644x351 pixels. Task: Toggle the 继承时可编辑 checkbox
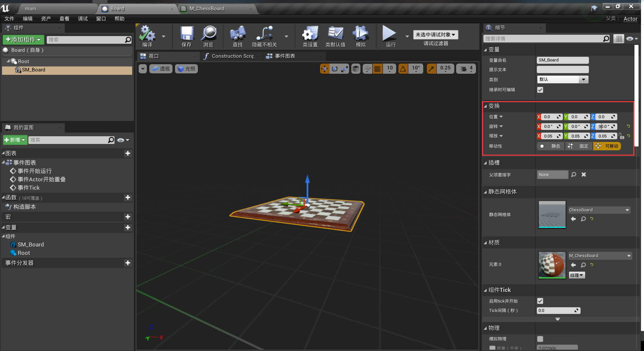(540, 90)
